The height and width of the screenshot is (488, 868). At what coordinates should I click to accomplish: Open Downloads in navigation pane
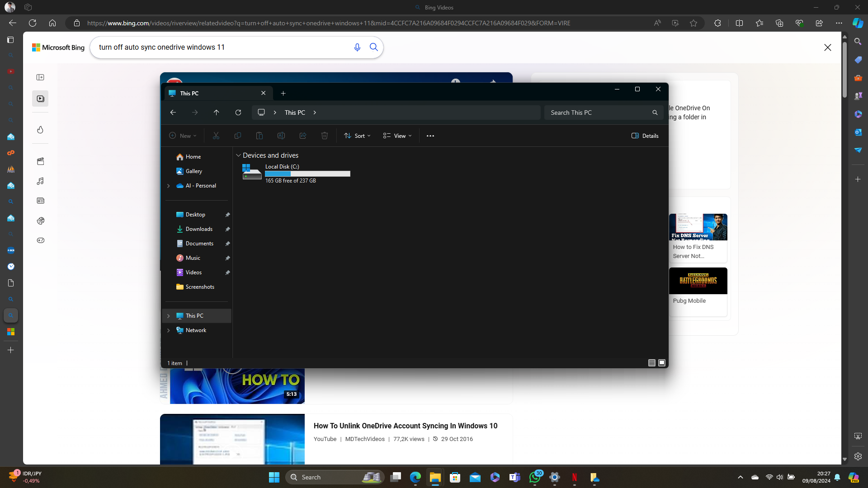click(x=199, y=229)
